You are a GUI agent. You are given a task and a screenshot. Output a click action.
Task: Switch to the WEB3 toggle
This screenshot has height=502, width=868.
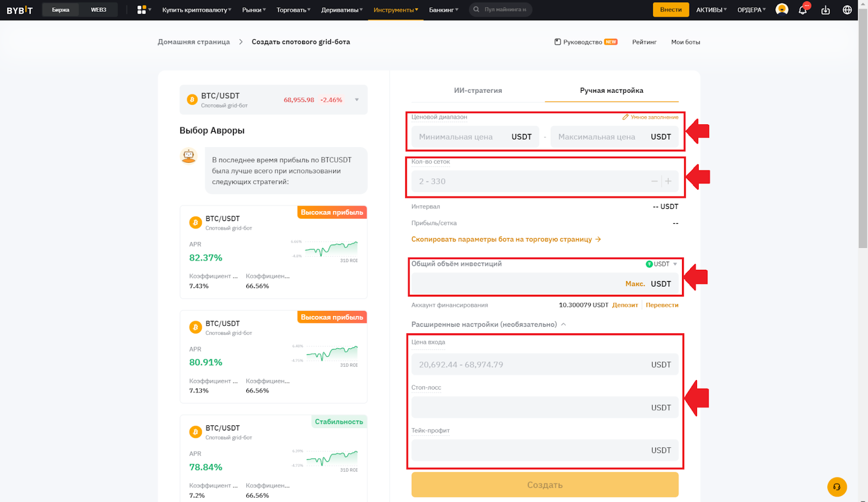(99, 9)
